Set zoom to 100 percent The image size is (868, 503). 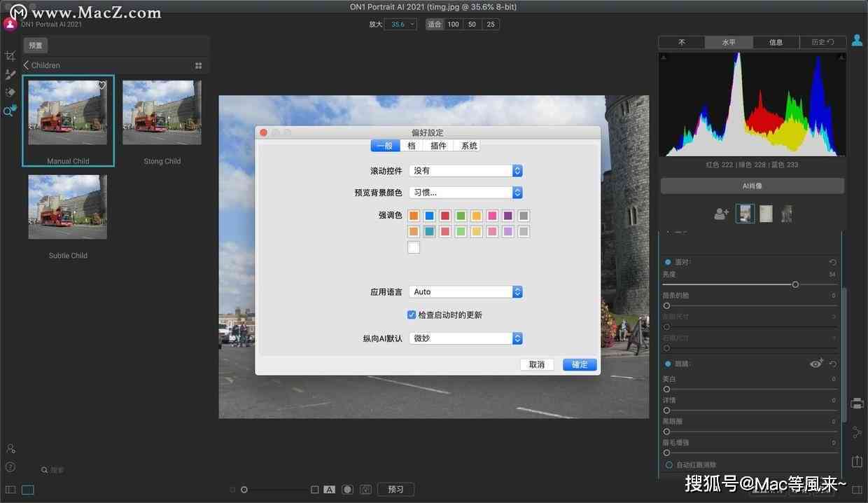[x=453, y=25]
